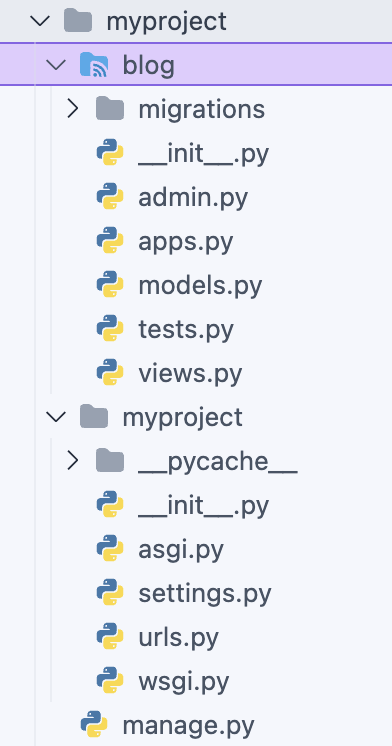This screenshot has height=746, width=392.
Task: Click the Python icon beside apps.py
Action: (x=110, y=241)
